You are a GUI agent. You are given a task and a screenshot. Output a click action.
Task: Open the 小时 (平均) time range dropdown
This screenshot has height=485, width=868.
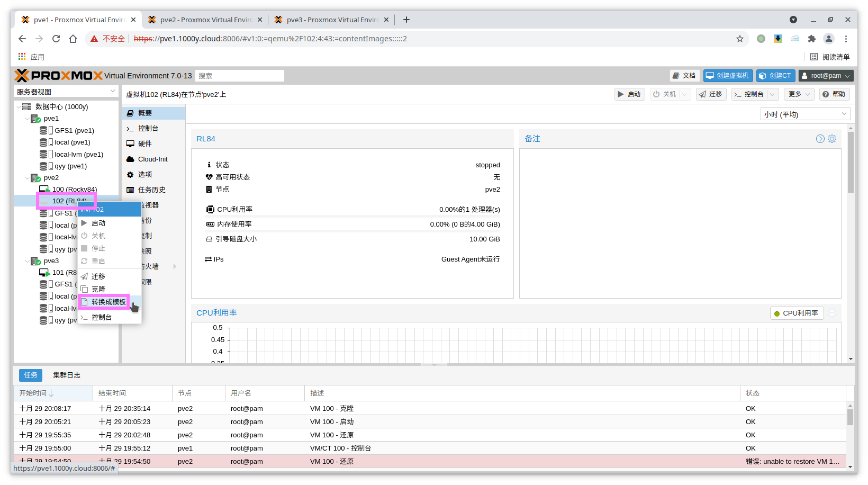point(805,114)
